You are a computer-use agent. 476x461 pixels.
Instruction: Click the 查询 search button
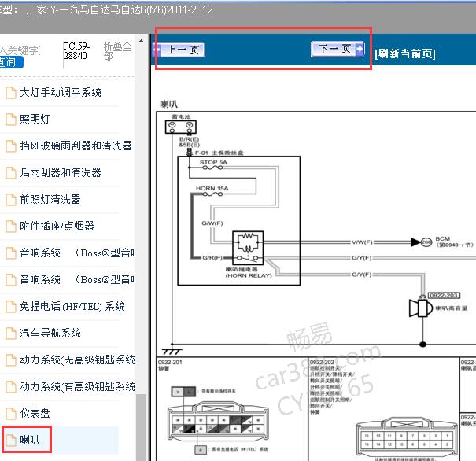[11, 62]
